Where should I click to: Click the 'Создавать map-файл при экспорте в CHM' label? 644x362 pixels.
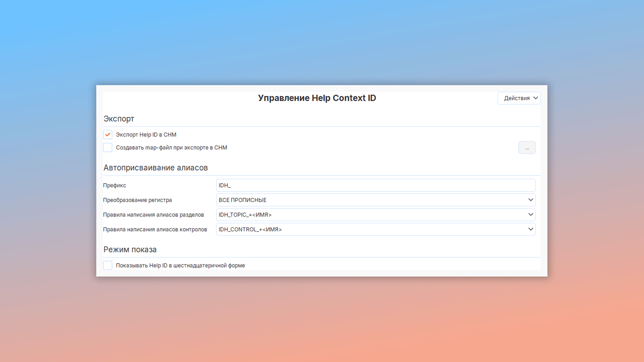[171, 147]
